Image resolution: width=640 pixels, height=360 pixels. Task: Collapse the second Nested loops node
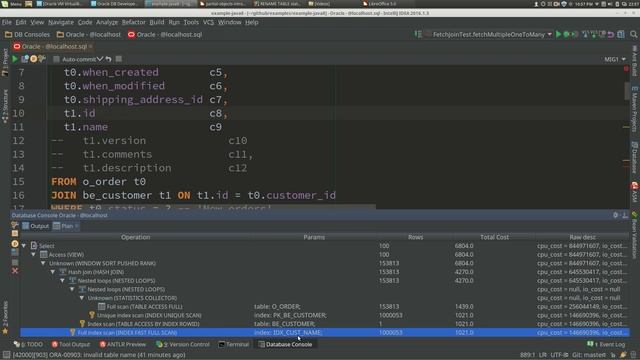72,289
